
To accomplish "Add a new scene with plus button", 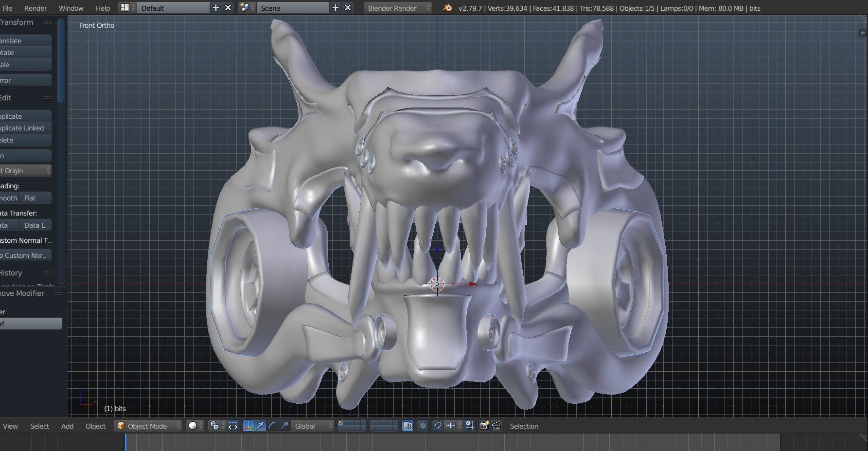I will click(335, 8).
